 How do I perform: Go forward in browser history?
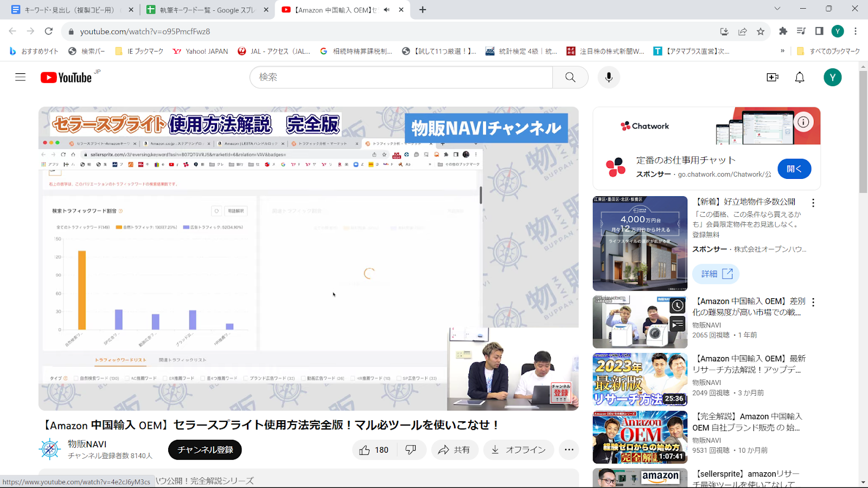[30, 31]
